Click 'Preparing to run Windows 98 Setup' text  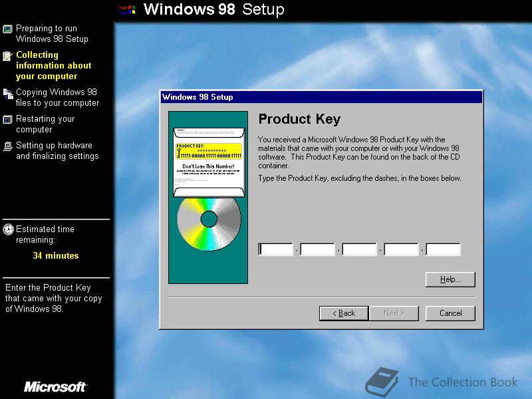coord(52,34)
